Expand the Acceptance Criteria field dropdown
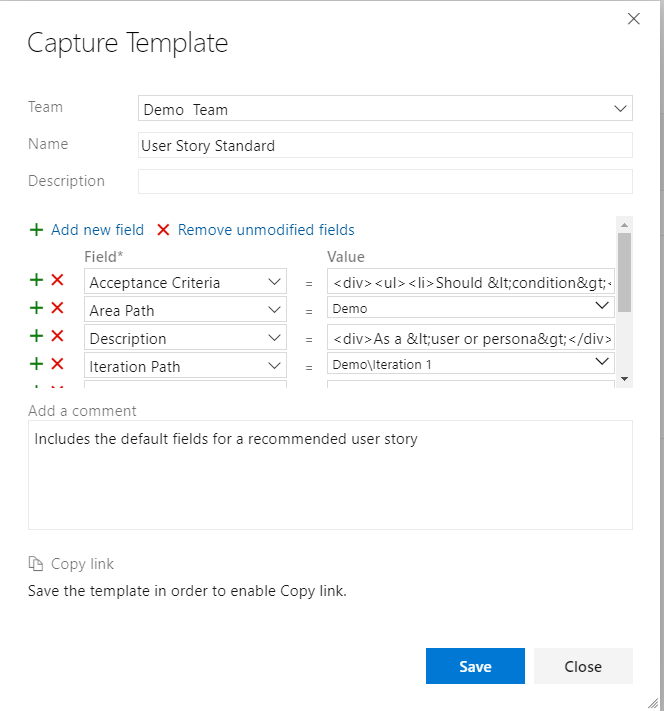664x711 pixels. point(275,283)
